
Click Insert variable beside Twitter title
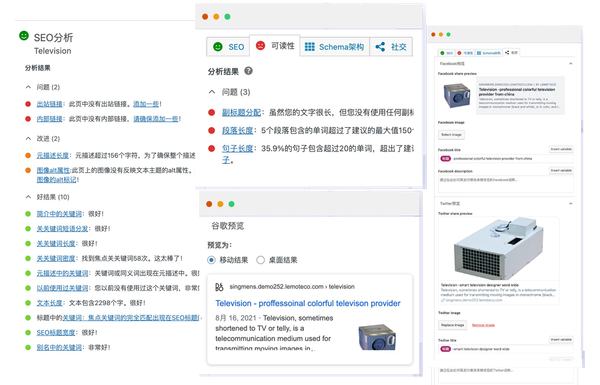(561, 339)
